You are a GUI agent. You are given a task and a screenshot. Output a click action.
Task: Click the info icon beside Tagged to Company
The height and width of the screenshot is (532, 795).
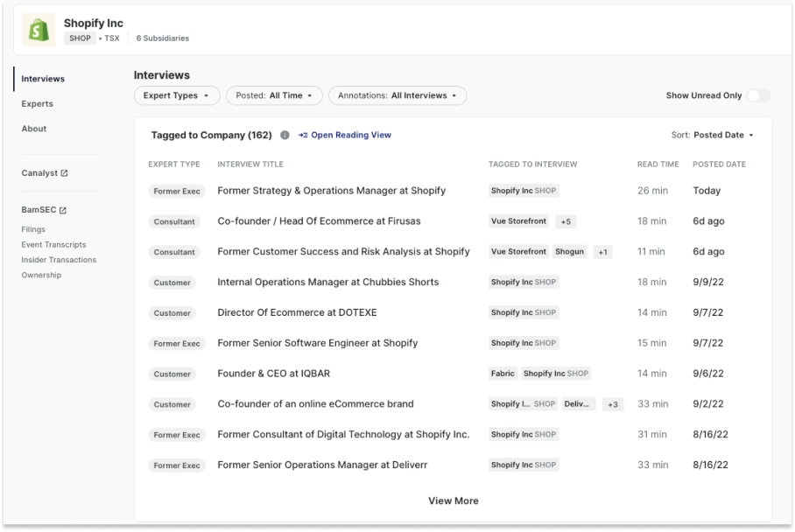tap(285, 136)
